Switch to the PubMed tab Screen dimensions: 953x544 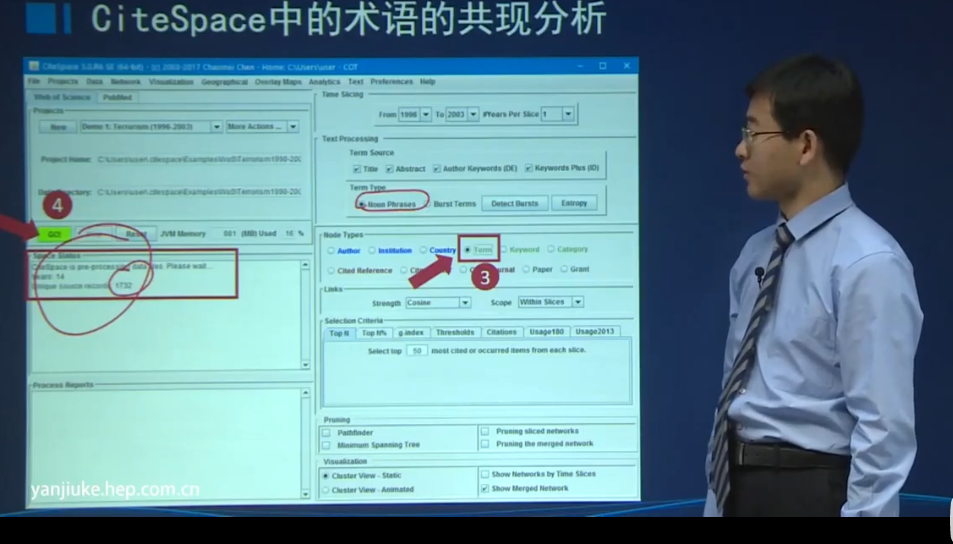(x=117, y=97)
